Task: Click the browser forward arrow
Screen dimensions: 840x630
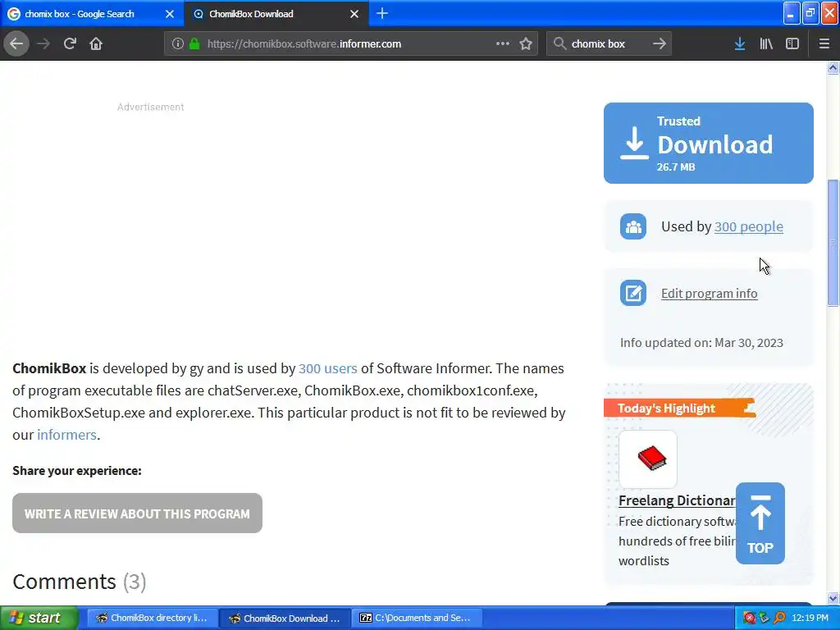Action: [43, 43]
